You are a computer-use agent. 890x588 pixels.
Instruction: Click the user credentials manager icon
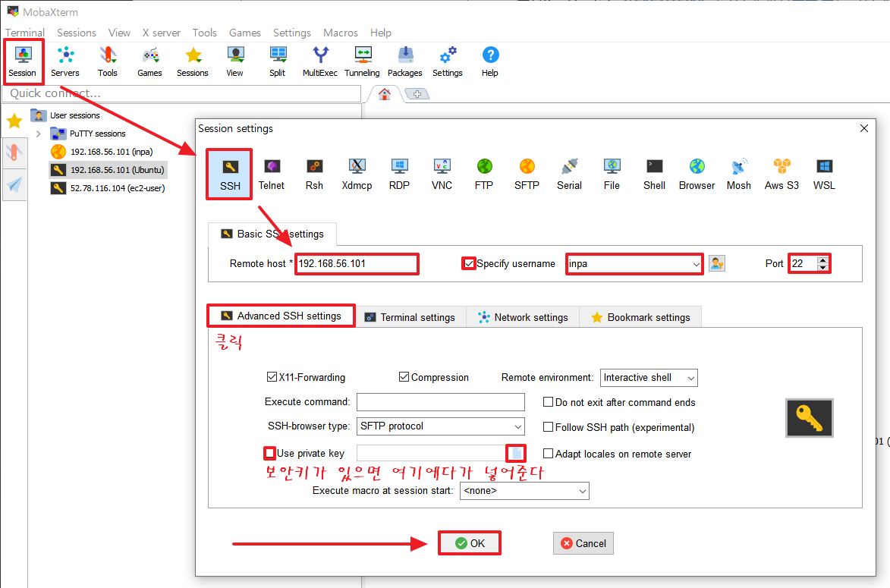(x=717, y=263)
